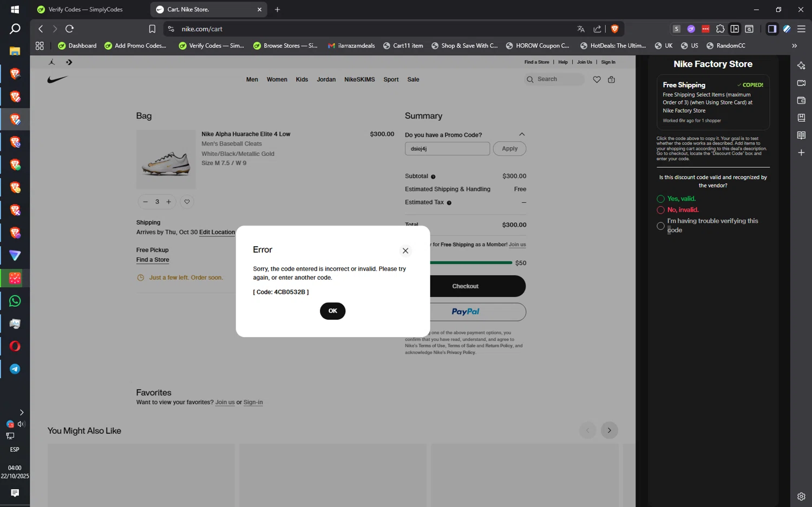The width and height of the screenshot is (812, 507).
Task: Open the shopping bag icon in header
Action: (x=611, y=80)
